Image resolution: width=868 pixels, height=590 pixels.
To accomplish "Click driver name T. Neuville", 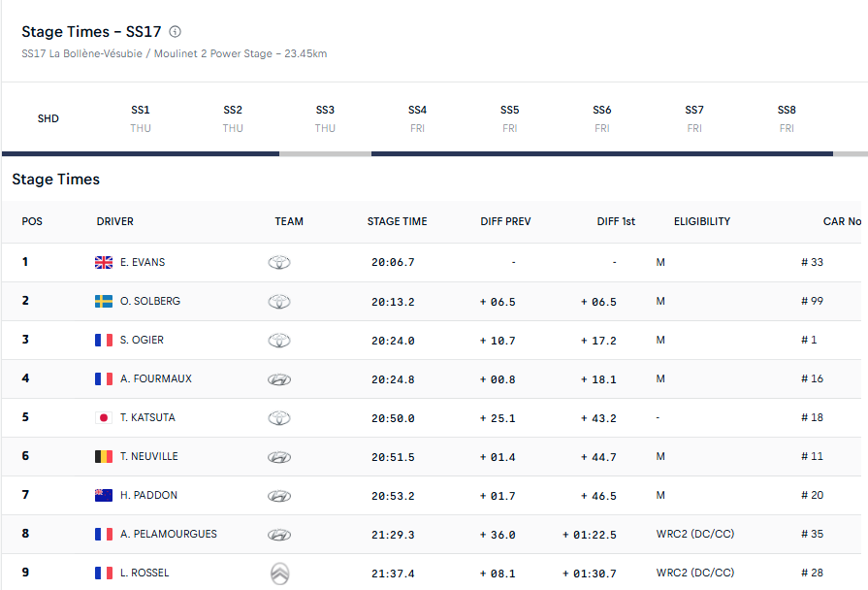I will (x=149, y=456).
